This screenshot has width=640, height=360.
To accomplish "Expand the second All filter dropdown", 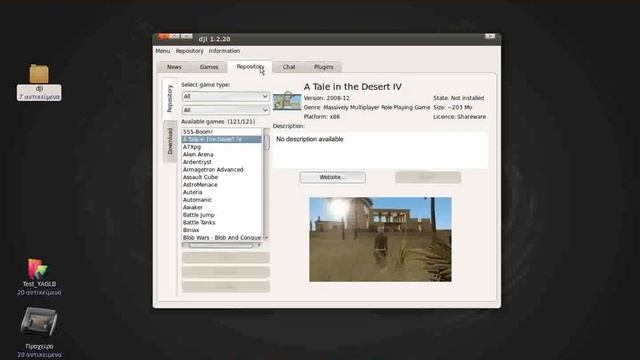I will coord(225,110).
